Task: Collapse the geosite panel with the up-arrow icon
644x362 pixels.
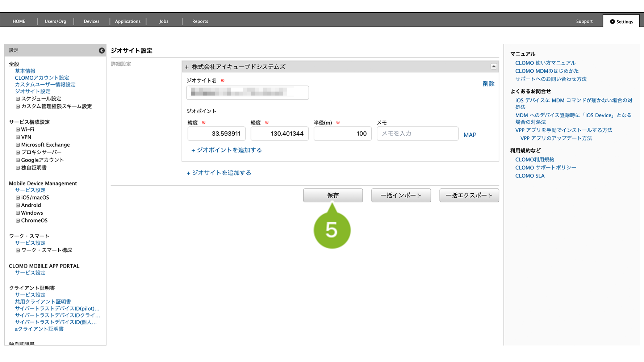Action: point(493,66)
